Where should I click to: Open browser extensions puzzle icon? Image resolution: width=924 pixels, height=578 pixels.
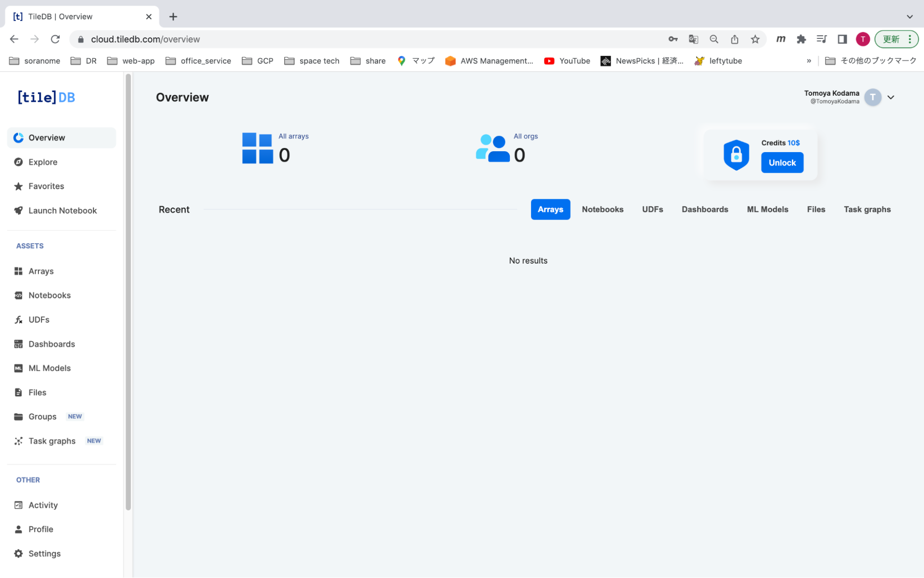click(802, 39)
